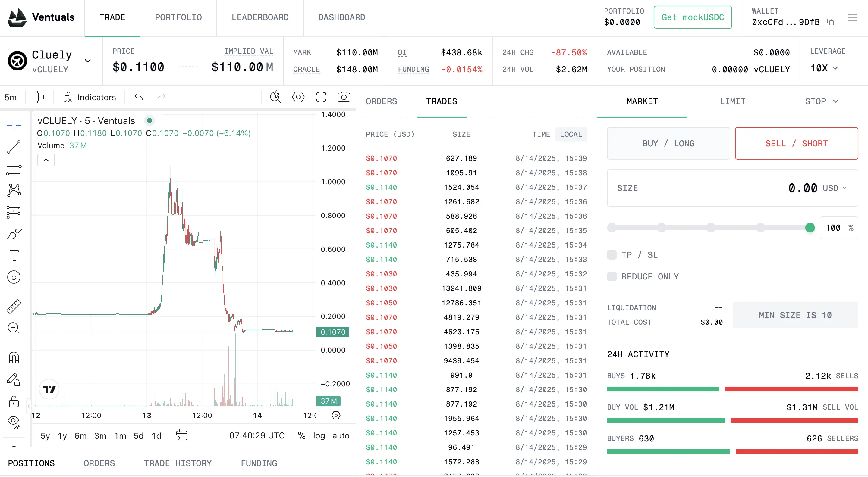Open the 10X leverage dropdown

tap(824, 68)
